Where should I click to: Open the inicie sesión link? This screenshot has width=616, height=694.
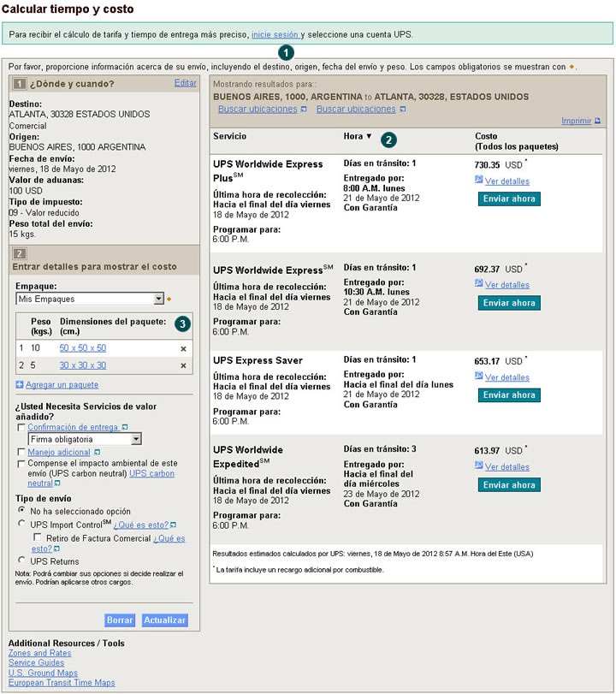(x=275, y=35)
